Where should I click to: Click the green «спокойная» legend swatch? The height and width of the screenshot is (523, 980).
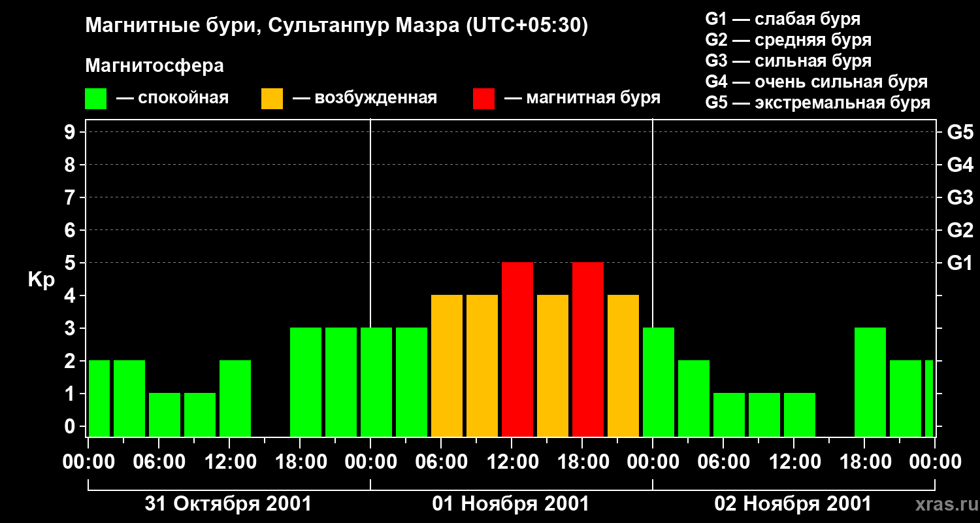(96, 99)
